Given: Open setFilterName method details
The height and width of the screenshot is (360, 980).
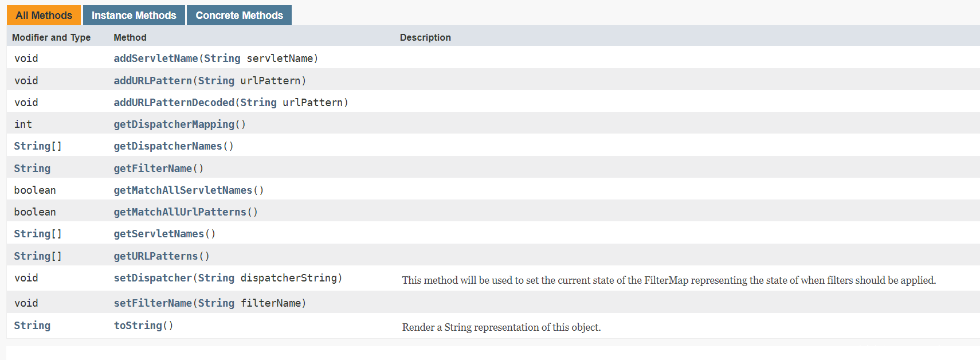Looking at the screenshot, I should click(x=152, y=303).
